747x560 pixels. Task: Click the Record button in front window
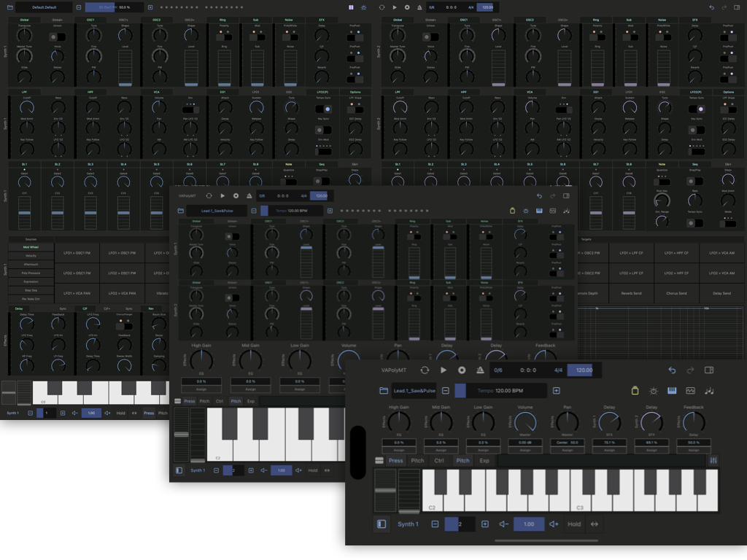point(462,370)
